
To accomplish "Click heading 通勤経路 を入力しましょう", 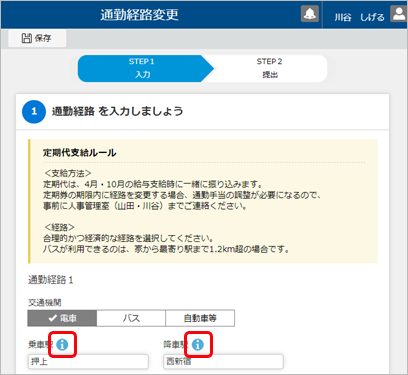I will pyautogui.click(x=117, y=111).
